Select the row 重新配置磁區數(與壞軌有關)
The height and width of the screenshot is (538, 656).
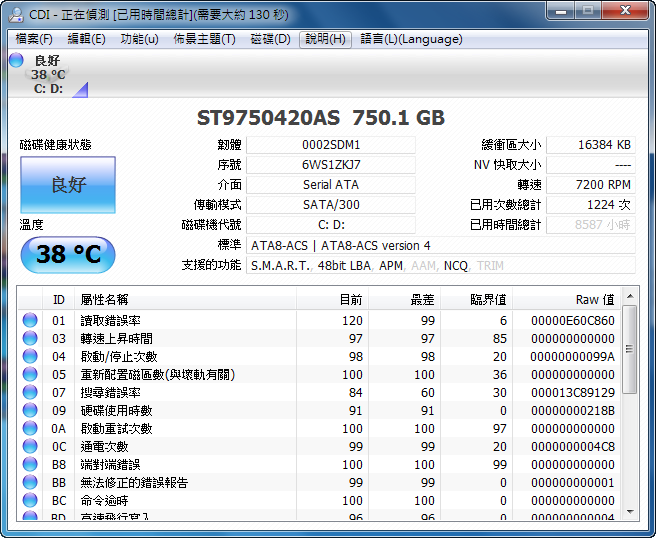click(x=319, y=374)
